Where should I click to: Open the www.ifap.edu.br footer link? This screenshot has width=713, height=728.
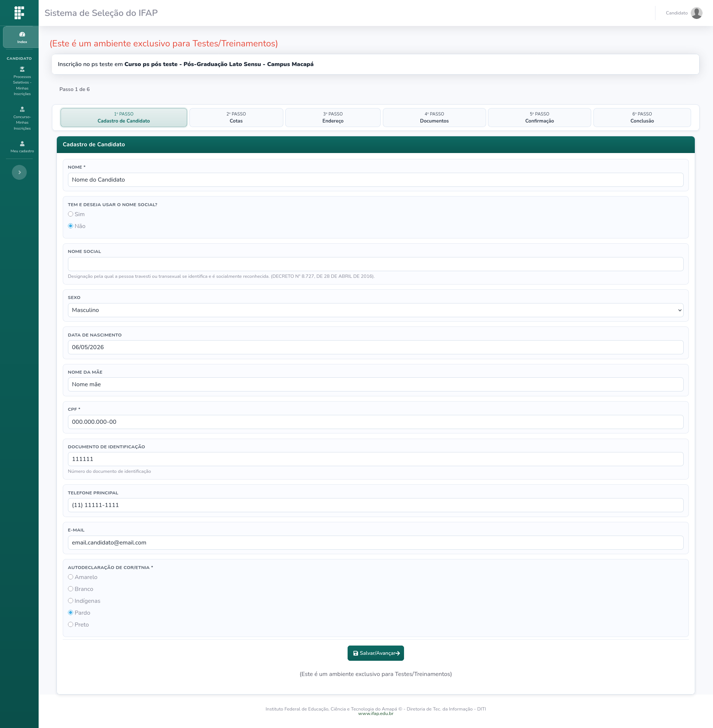click(x=375, y=714)
